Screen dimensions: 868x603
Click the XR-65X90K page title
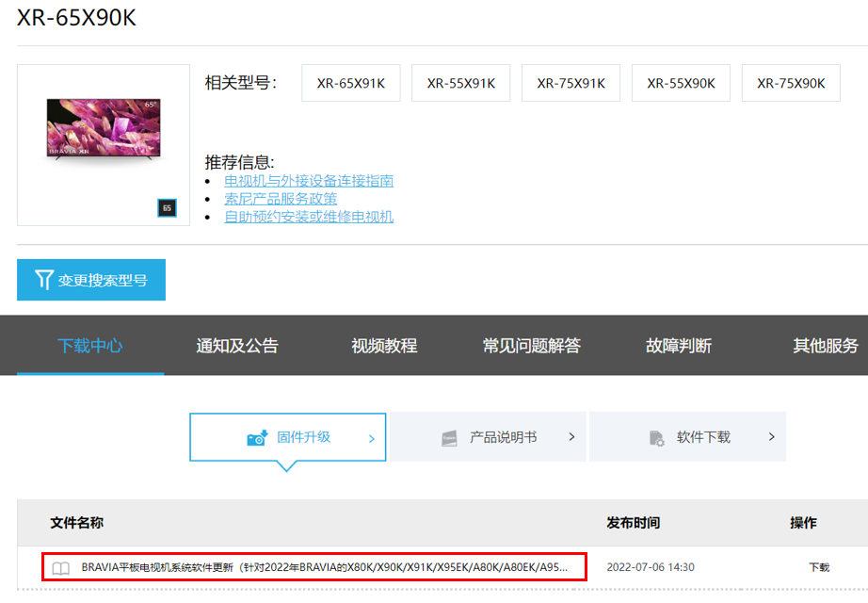click(76, 18)
